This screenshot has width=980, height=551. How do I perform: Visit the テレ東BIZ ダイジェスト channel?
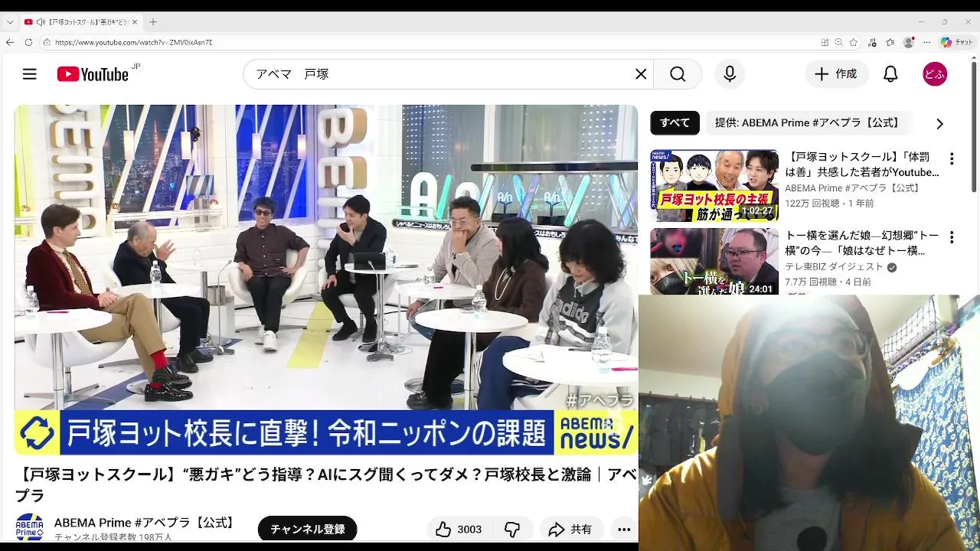[835, 267]
